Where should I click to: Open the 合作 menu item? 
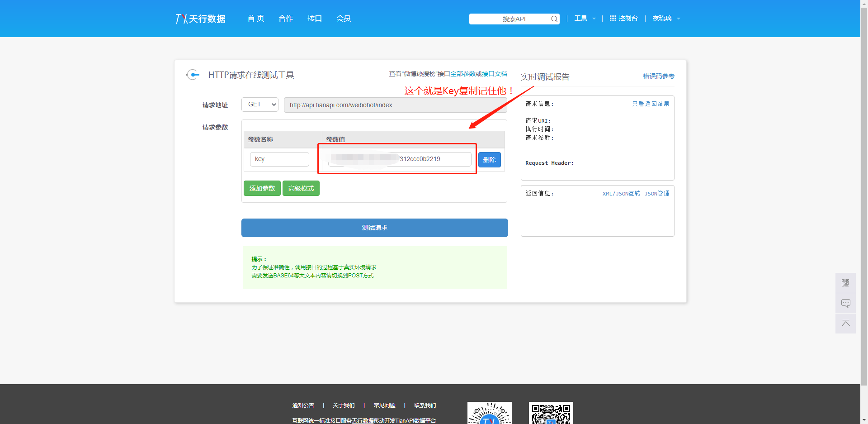(286, 19)
